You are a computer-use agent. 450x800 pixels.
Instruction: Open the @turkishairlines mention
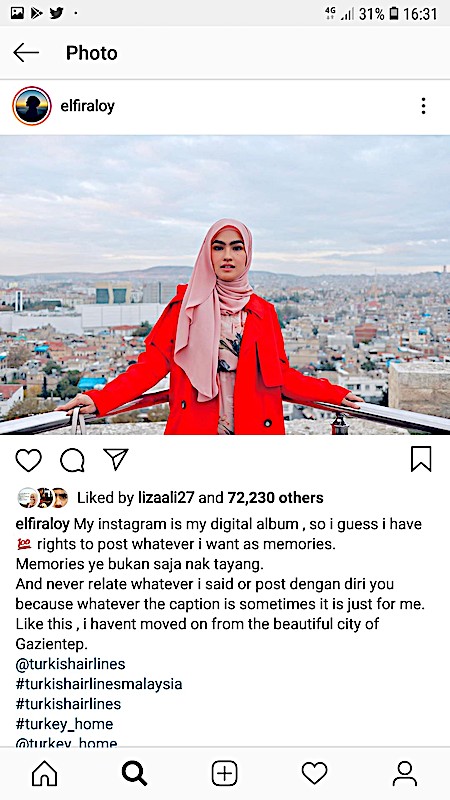pyautogui.click(x=70, y=664)
